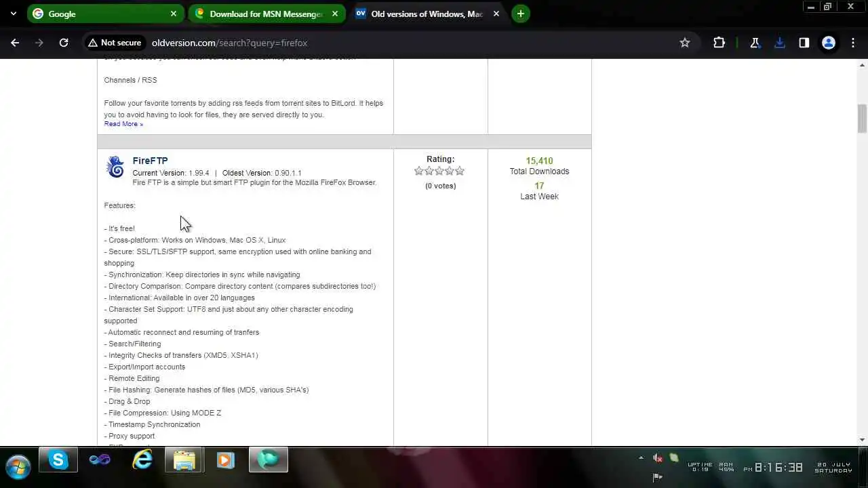The height and width of the screenshot is (488, 868).
Task: Go back to the previous page
Action: (15, 43)
